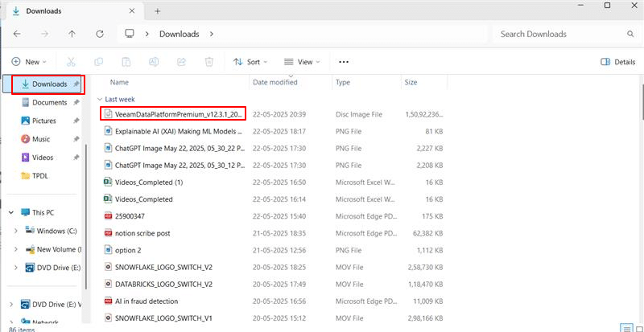Viewport: 644px width, 332px height.
Task: Open the See more ellipsis menu
Action: coord(344,62)
